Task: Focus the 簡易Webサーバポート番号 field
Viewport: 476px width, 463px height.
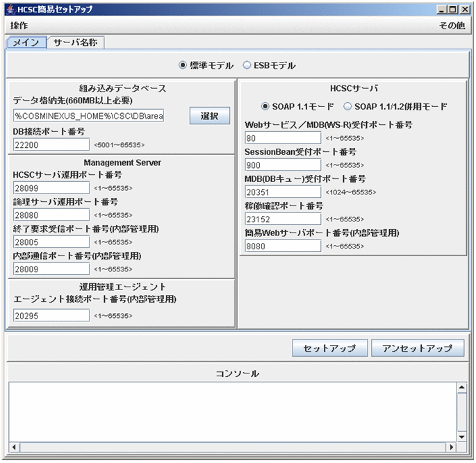Action: [x=283, y=246]
